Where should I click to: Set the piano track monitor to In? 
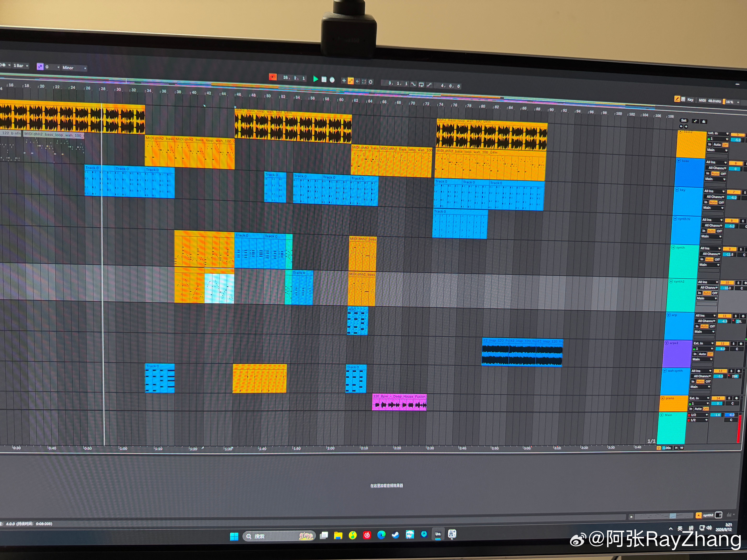pos(691,408)
